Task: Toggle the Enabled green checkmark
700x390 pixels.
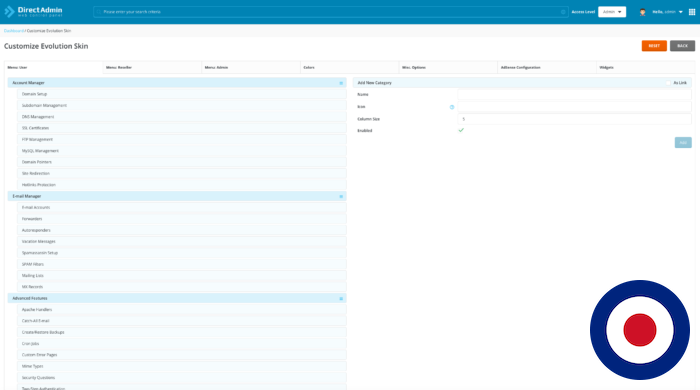Action: (461, 130)
